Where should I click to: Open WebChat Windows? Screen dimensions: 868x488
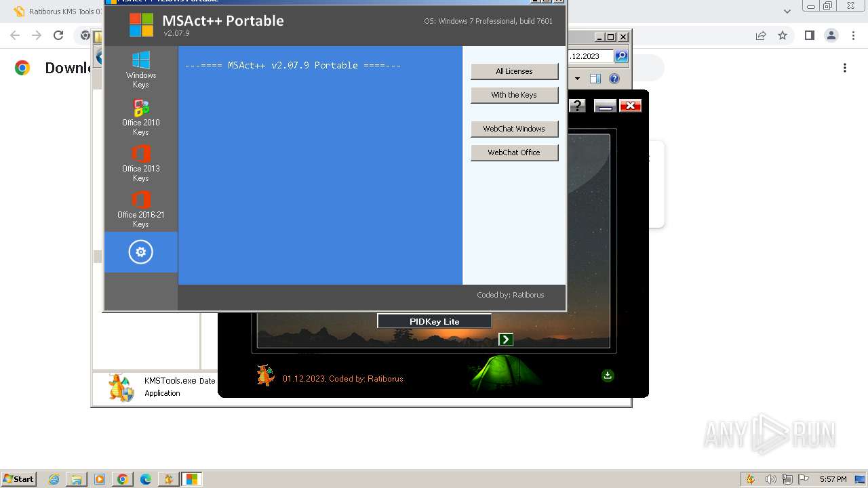[x=514, y=129]
